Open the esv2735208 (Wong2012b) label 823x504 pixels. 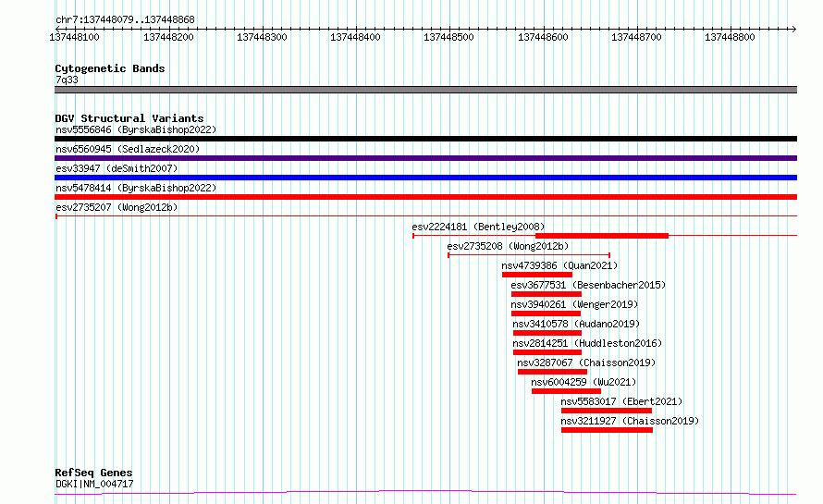coord(508,246)
